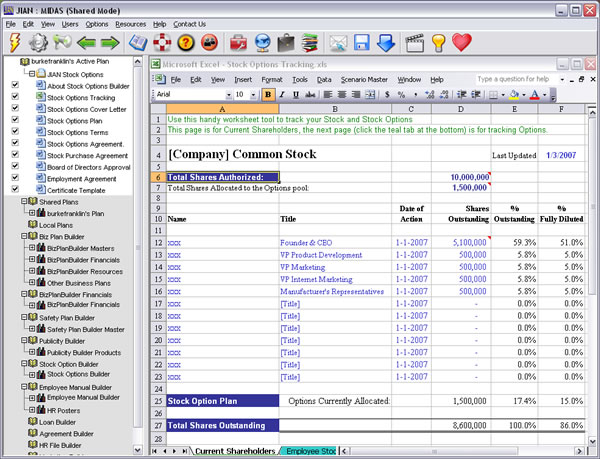The height and width of the screenshot is (459, 600).
Task: Switch to the Employee Stock sheet tab
Action: click(x=309, y=451)
